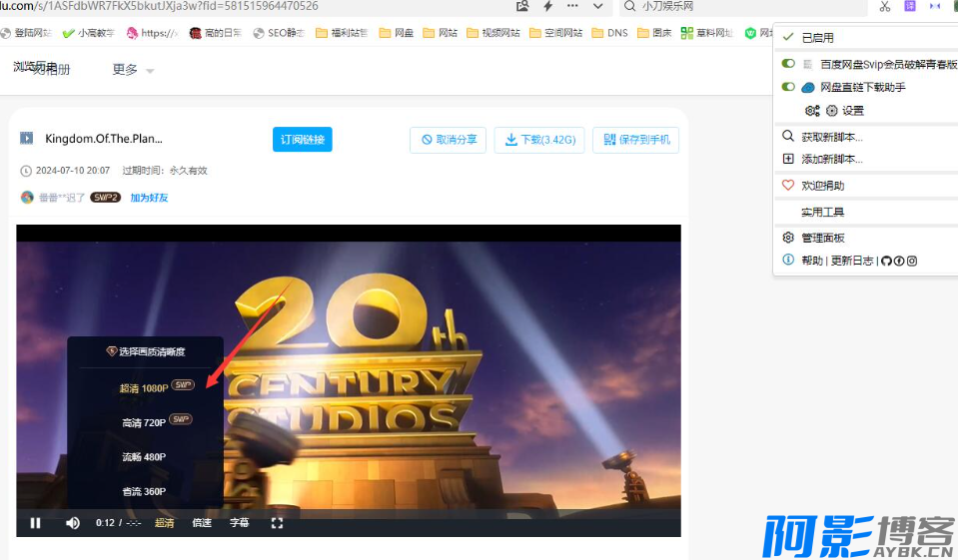Click the 下载(3.42G) download button
This screenshot has height=560, width=958.
(539, 140)
